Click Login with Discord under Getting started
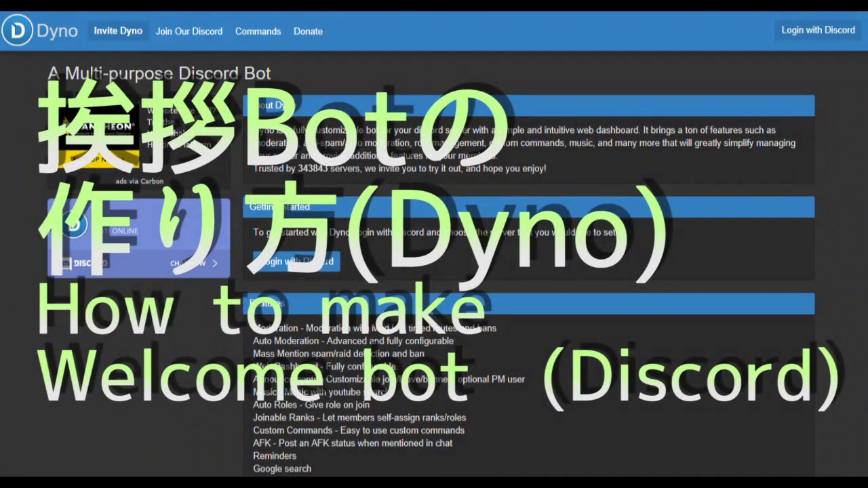This screenshot has width=868, height=488. (296, 262)
